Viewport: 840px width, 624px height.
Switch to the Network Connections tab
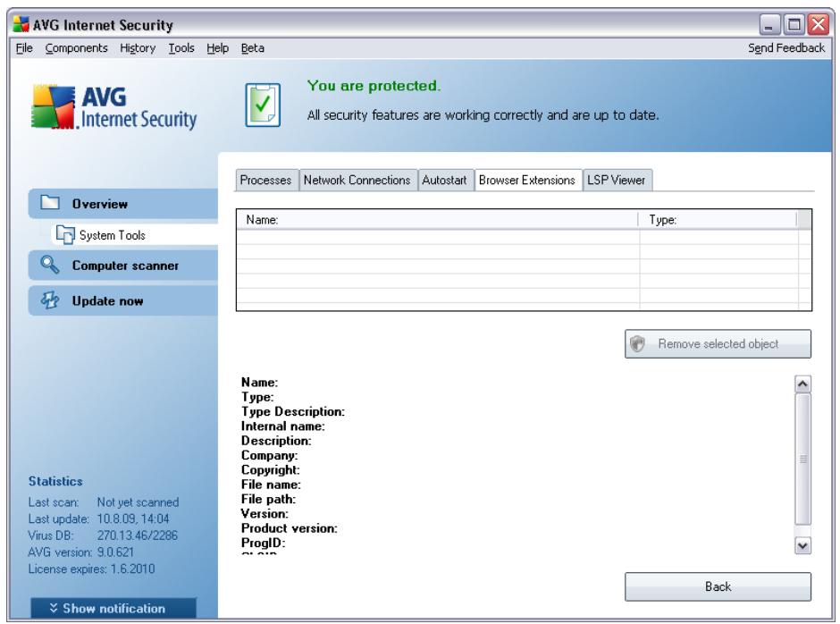[x=357, y=180]
